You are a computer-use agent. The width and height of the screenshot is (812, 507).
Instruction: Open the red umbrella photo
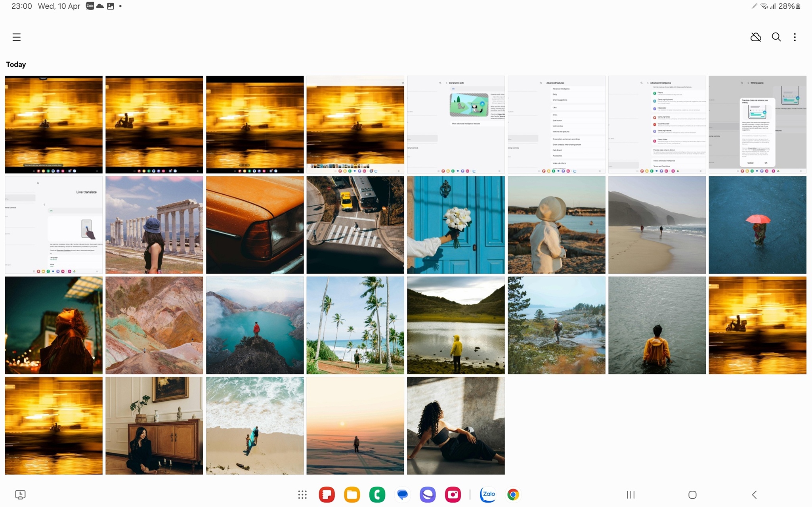pyautogui.click(x=757, y=225)
